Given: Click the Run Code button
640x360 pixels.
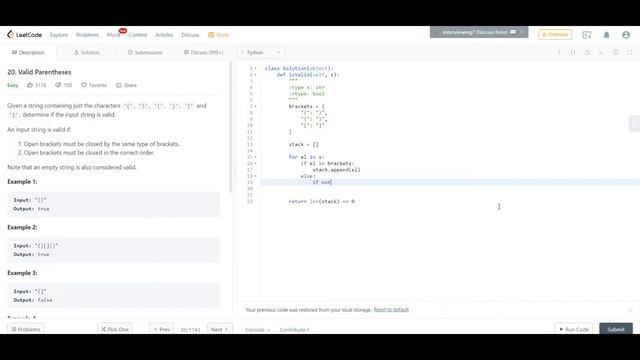Looking at the screenshot, I should 574,329.
